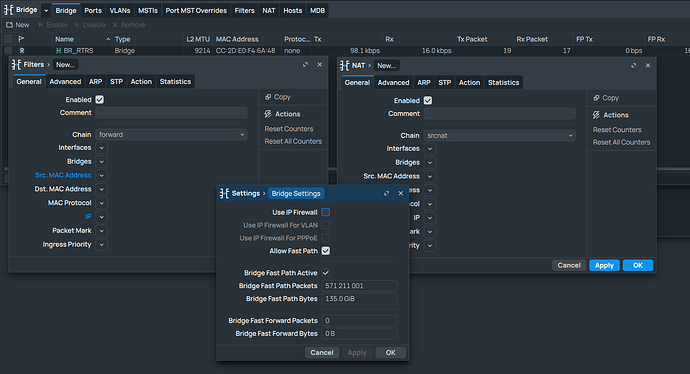Screen dimensions: 690x374
Task: Open Statistics tab in NAT window
Action: point(503,83)
